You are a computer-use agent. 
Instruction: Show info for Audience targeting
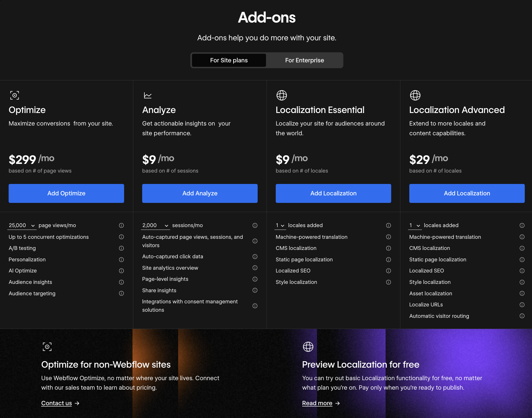(121, 293)
